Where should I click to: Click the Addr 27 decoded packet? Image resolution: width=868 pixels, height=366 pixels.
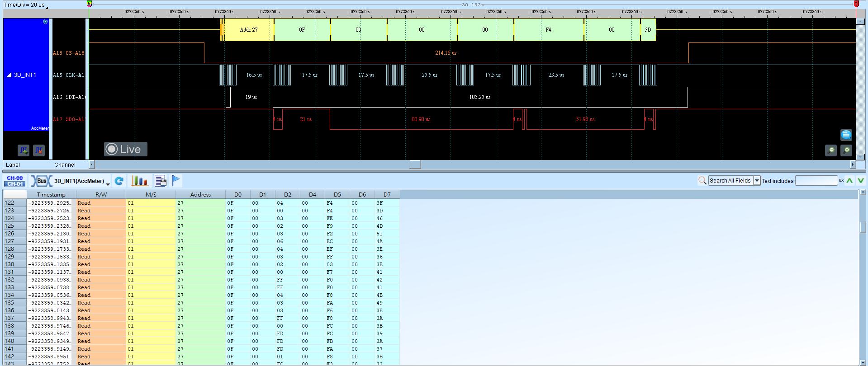(x=249, y=30)
